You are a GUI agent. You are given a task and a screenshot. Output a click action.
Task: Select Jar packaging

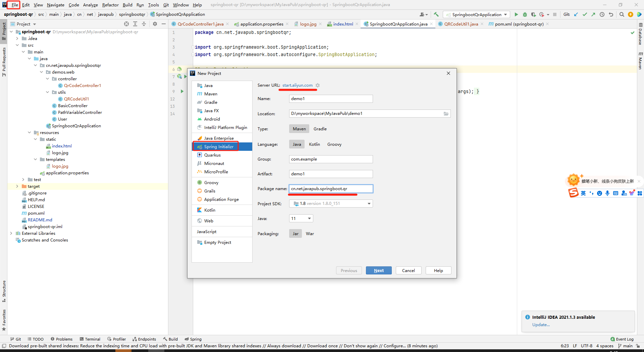pyautogui.click(x=296, y=234)
